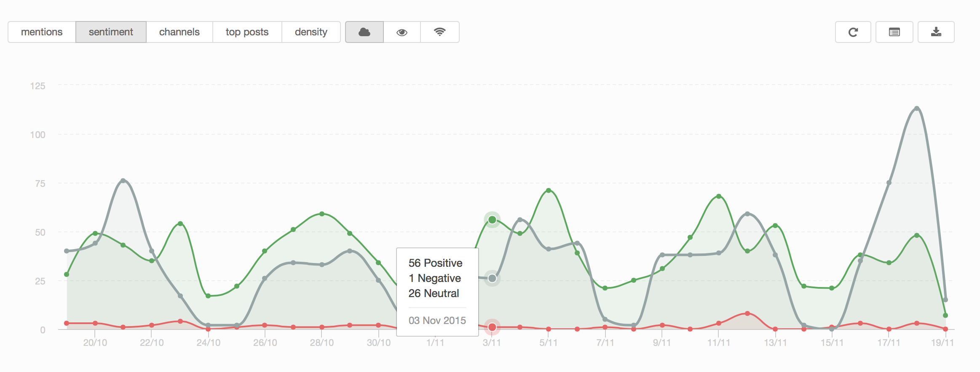This screenshot has height=372, width=980.
Task: Toggle the eye view icon
Action: 402,32
